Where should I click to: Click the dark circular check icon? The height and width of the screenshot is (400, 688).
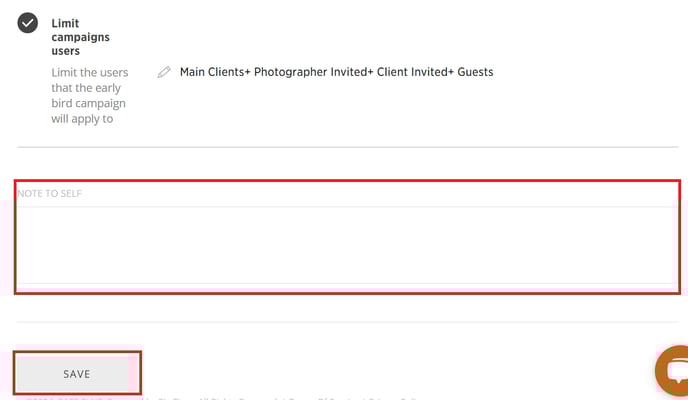(x=28, y=23)
